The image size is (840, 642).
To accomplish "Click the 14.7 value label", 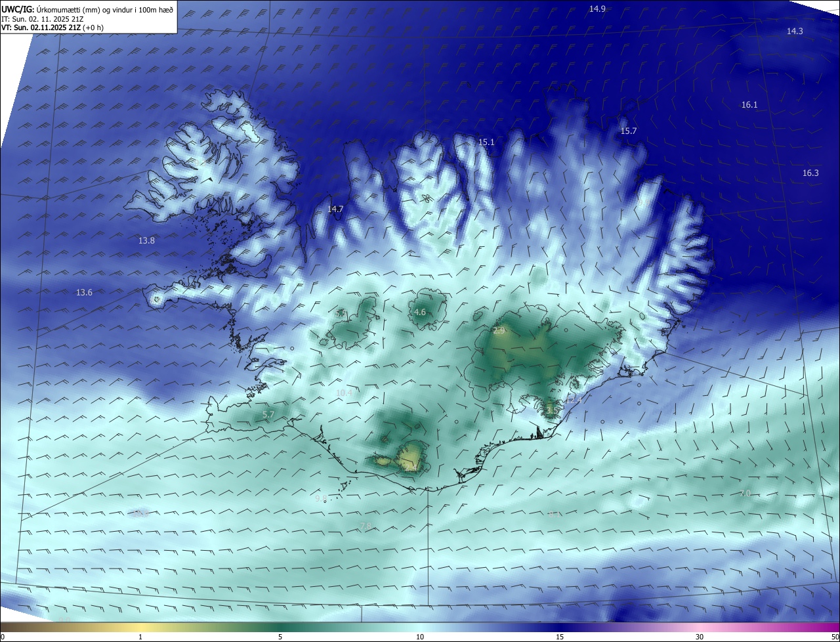I will pyautogui.click(x=335, y=209).
